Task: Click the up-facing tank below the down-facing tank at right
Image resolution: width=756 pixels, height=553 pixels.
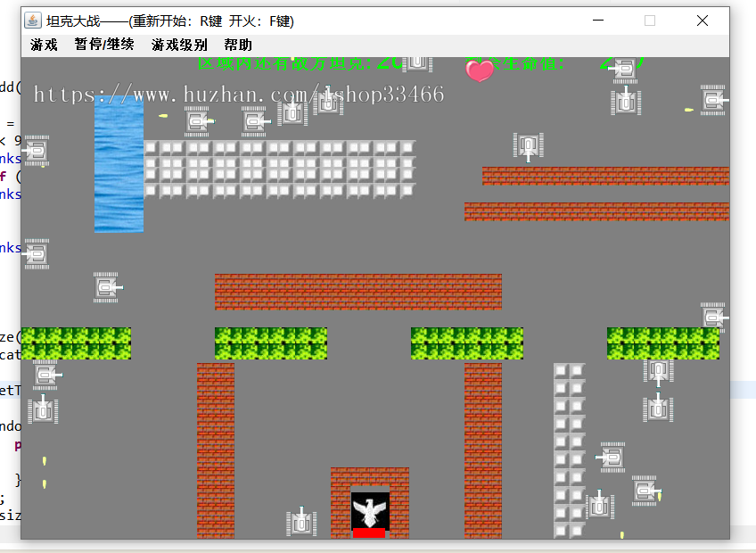Action: click(x=658, y=408)
